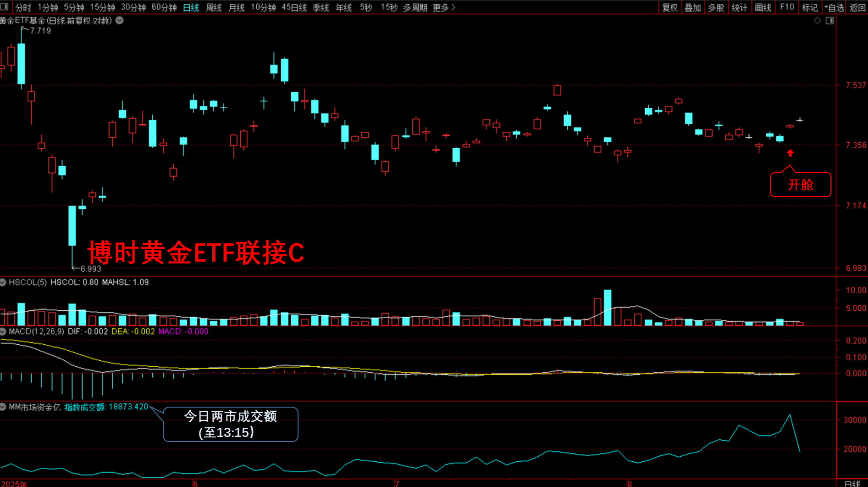Screen dimensions: 868x487
Task: Click the MM市场资金亿 indicator name
Action: pos(34,407)
